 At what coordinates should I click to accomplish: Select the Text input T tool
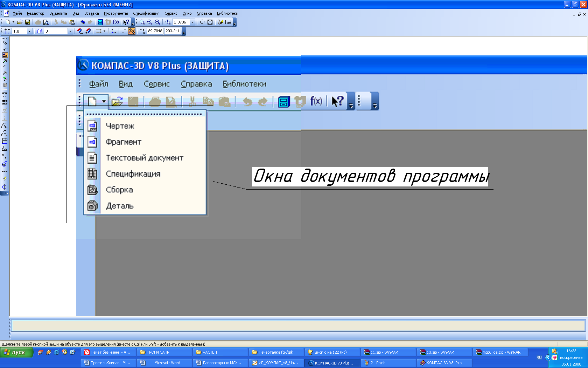(x=5, y=95)
